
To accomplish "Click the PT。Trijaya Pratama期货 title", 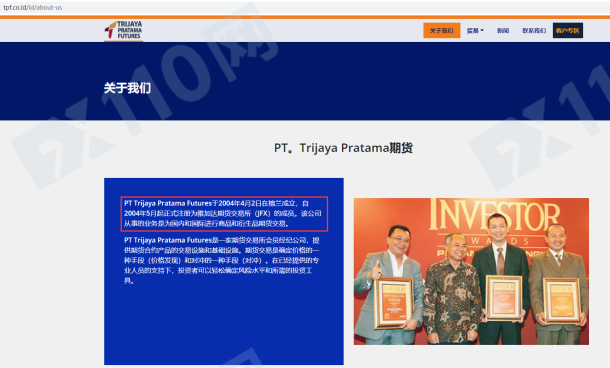I will 343,148.
